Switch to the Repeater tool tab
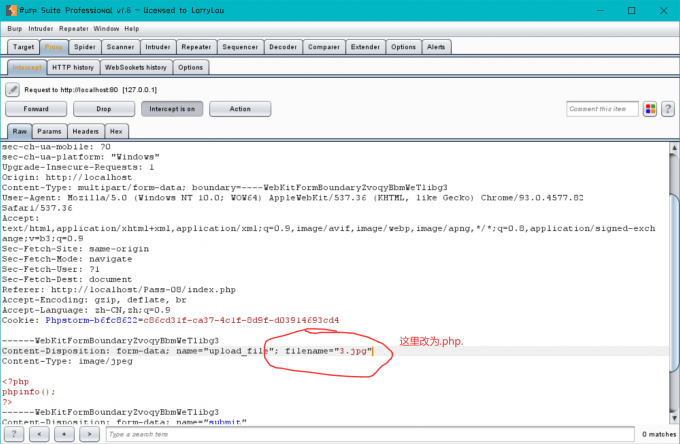This screenshot has height=444, width=680. pos(196,47)
